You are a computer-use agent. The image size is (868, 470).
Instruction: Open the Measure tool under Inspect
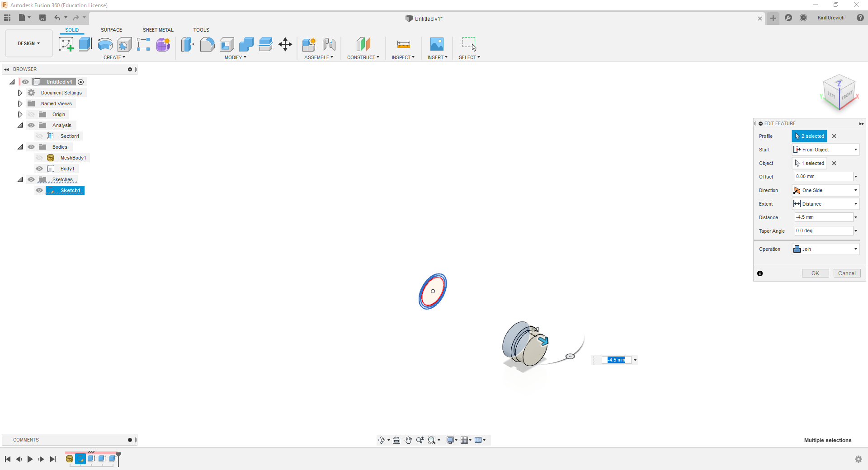pyautogui.click(x=403, y=44)
